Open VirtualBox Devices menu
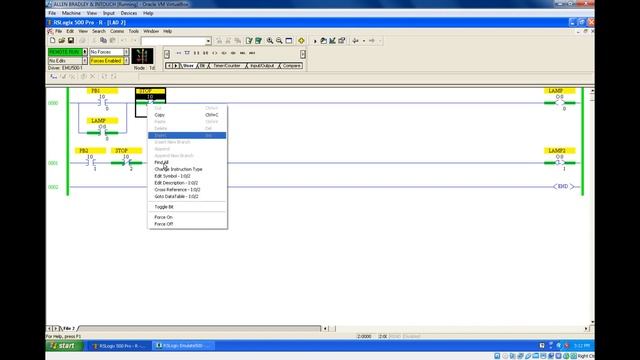Screen dimensions: 640x360 129,13
